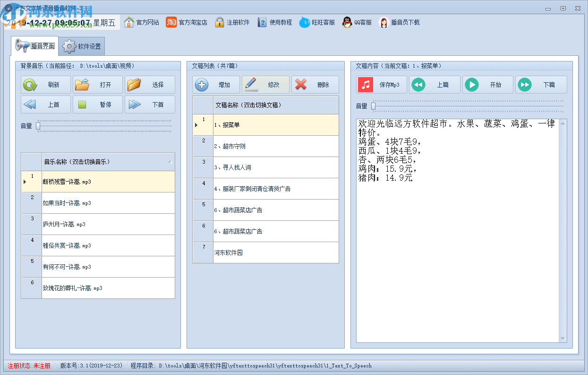Delete script with 删除 button

point(315,85)
